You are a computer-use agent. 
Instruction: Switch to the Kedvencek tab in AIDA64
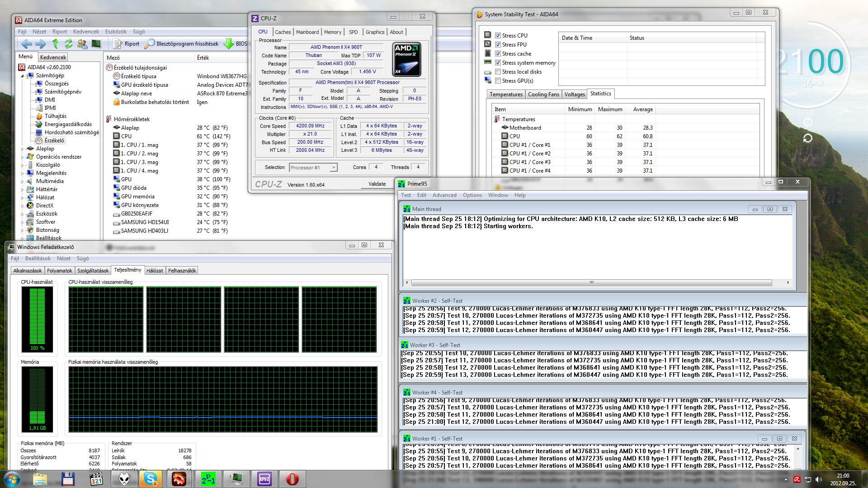pyautogui.click(x=53, y=57)
